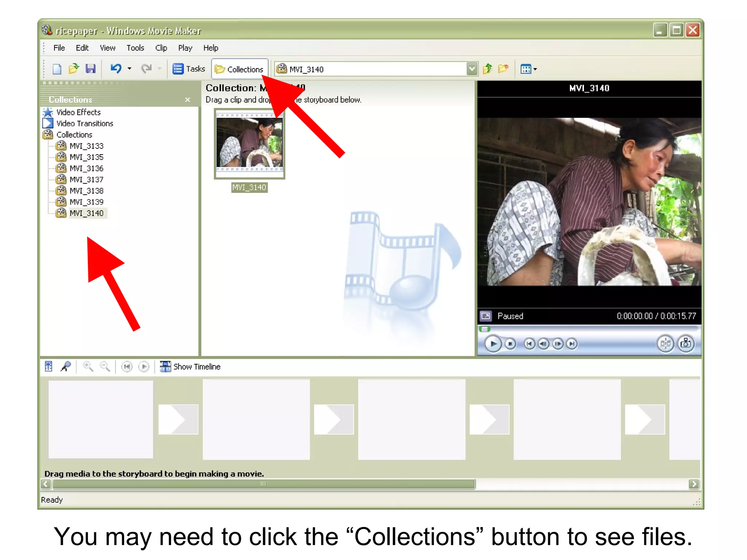Click the monitor seek bar slider

point(485,329)
